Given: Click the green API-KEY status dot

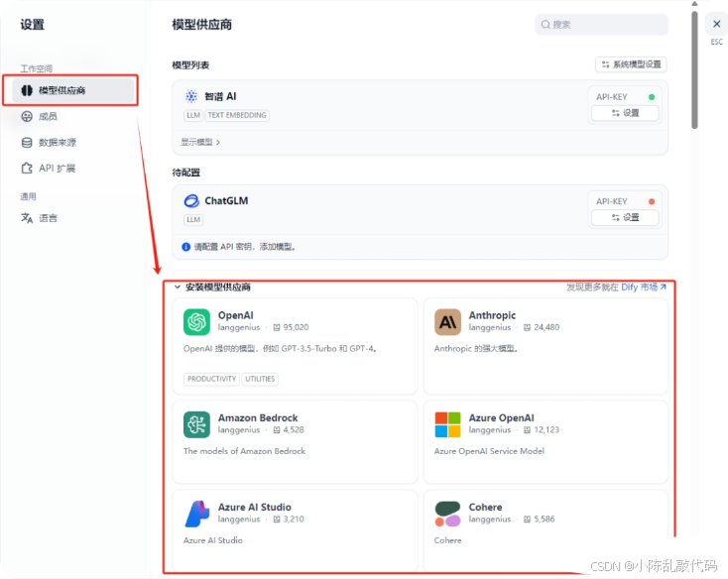Looking at the screenshot, I should pos(652,97).
